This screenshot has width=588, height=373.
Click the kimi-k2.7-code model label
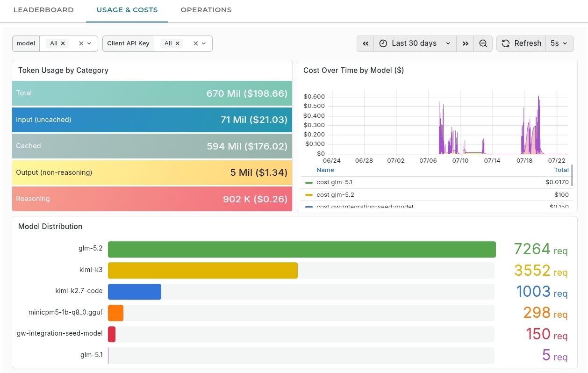79,291
